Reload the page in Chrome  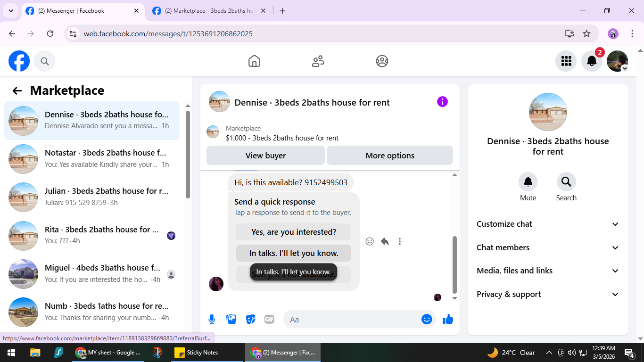pyautogui.click(x=50, y=33)
